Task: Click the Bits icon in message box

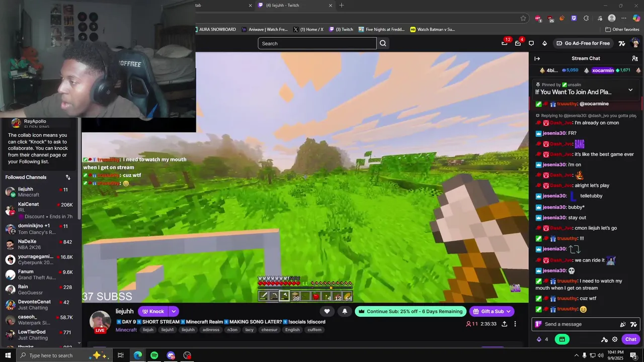Action: (623, 324)
